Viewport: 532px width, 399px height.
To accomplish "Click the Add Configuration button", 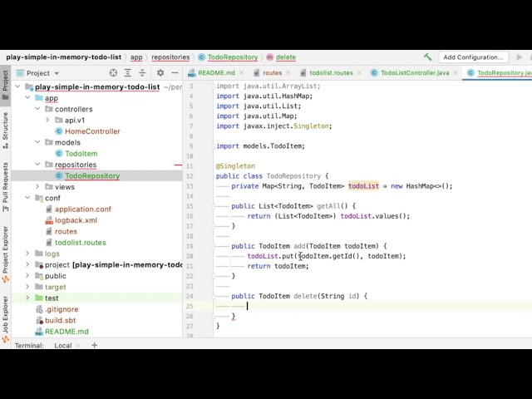I will [x=473, y=57].
